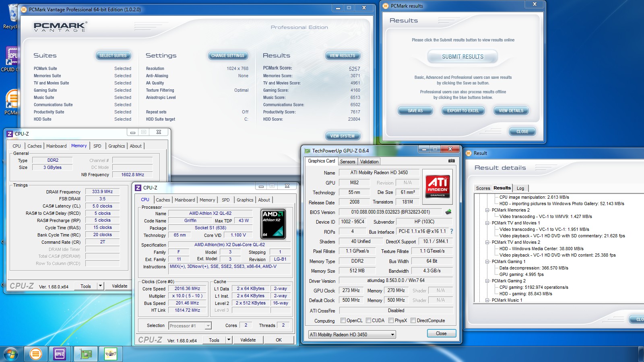Click the View Results button
The height and width of the screenshot is (362, 644).
point(343,56)
